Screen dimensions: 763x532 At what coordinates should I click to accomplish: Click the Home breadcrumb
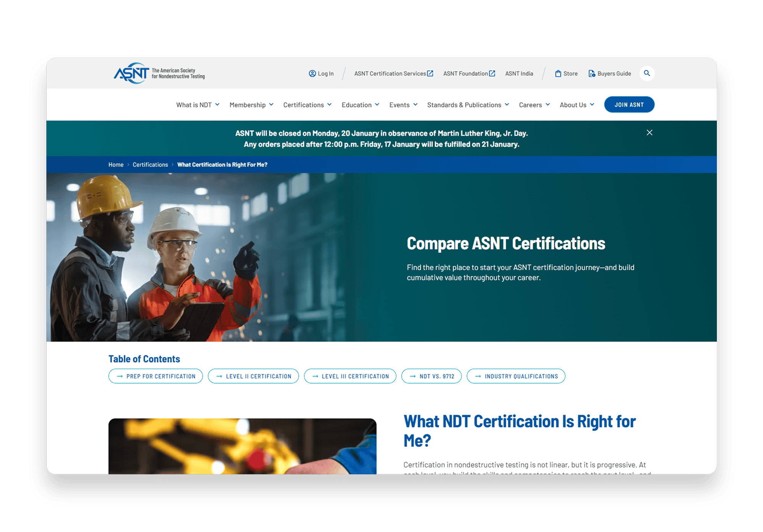point(116,164)
